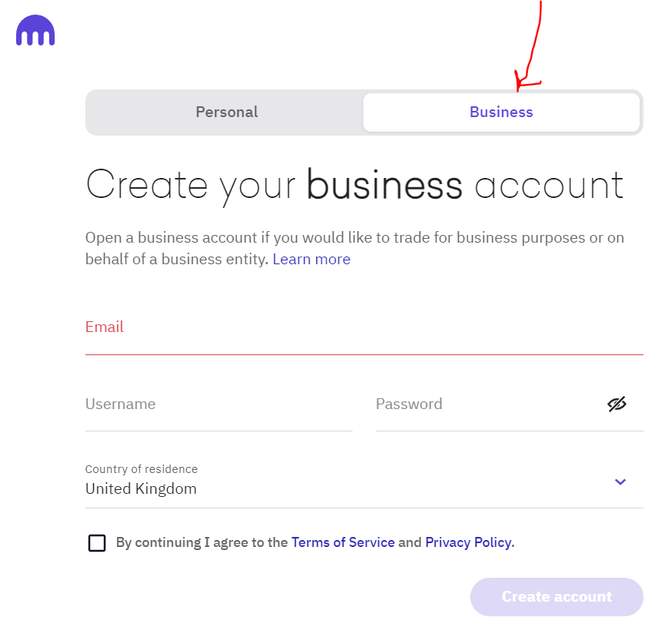
Task: Toggle password visibility eye icon
Action: [617, 404]
